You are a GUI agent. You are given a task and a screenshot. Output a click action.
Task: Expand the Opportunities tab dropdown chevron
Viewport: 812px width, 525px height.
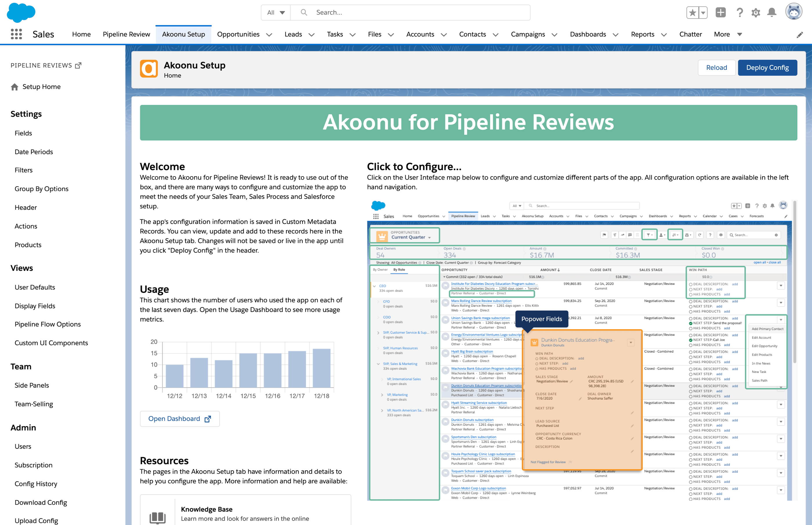269,35
